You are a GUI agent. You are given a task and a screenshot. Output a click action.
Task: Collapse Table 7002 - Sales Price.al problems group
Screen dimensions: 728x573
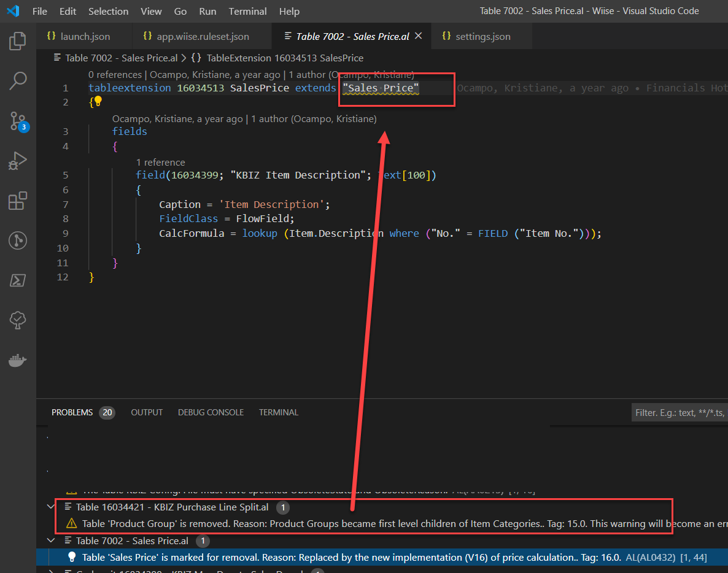click(x=51, y=540)
